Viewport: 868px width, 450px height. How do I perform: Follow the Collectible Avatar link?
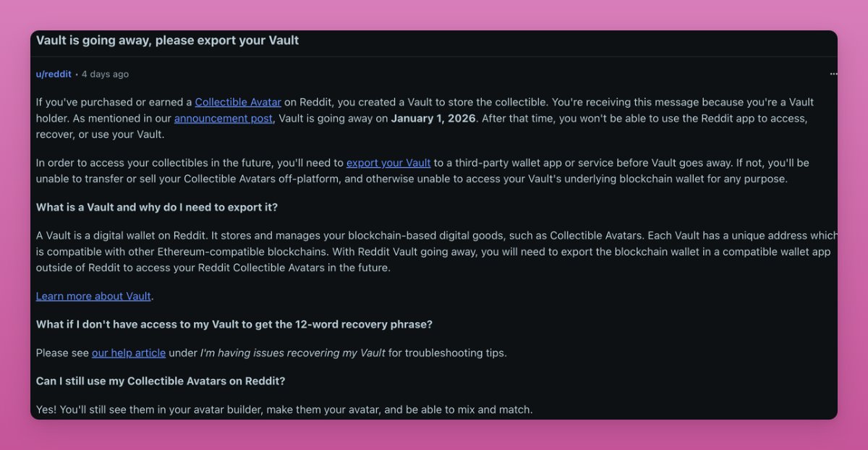point(238,102)
